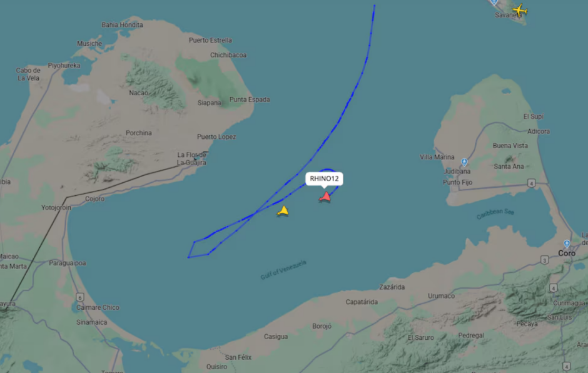Click the Caribbean Sea water label
The image size is (588, 373).
tap(495, 213)
